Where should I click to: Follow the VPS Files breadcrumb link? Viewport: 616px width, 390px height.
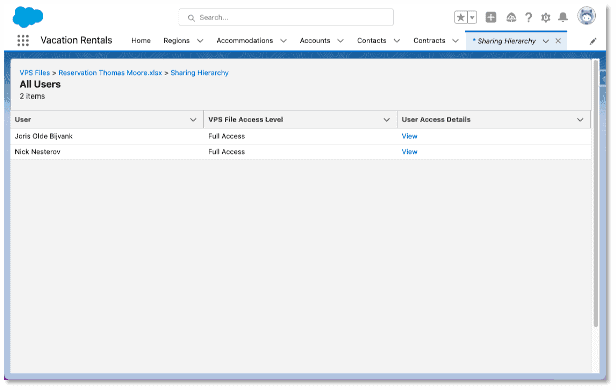click(x=35, y=73)
